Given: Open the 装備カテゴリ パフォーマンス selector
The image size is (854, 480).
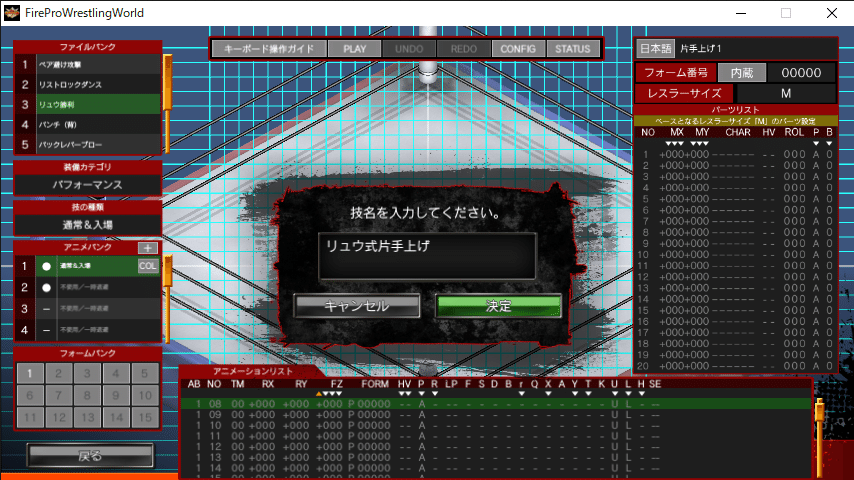Looking at the screenshot, I should coord(88,185).
